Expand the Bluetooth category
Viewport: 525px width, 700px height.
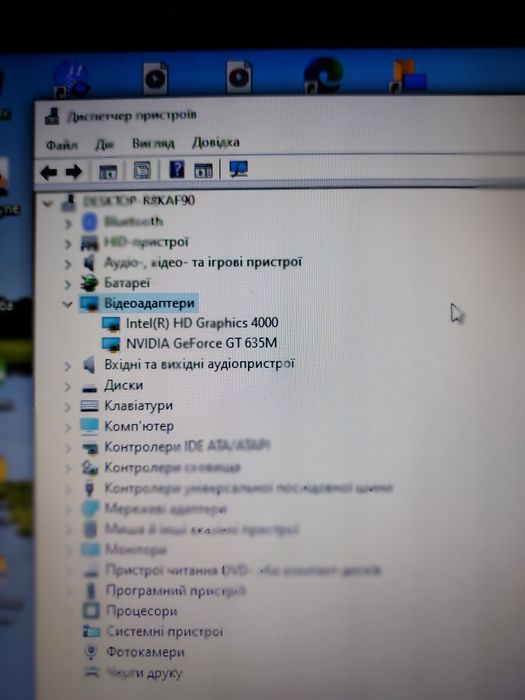coord(68,223)
